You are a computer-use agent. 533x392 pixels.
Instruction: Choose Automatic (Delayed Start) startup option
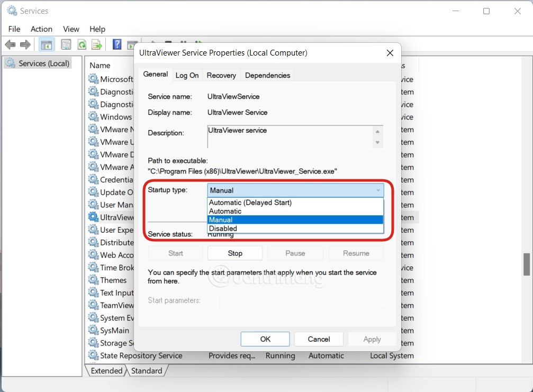(295, 203)
